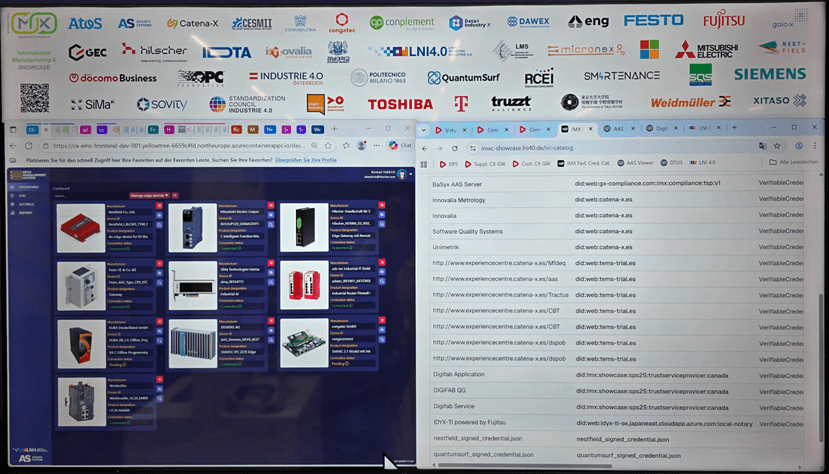Click red delete icon on Mitsubishi Electric card
Screen dimensions: 829x474
[271, 206]
